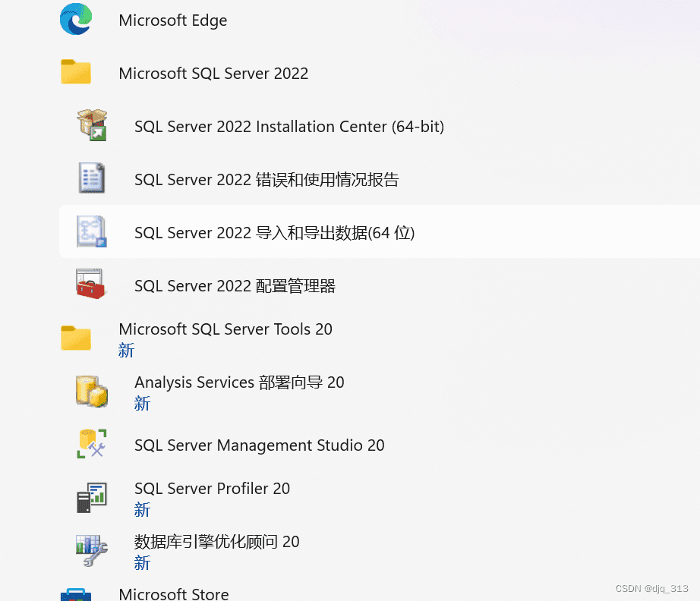Open SQL Server 2022 配置管理器
700x601 pixels.
pyautogui.click(x=235, y=286)
